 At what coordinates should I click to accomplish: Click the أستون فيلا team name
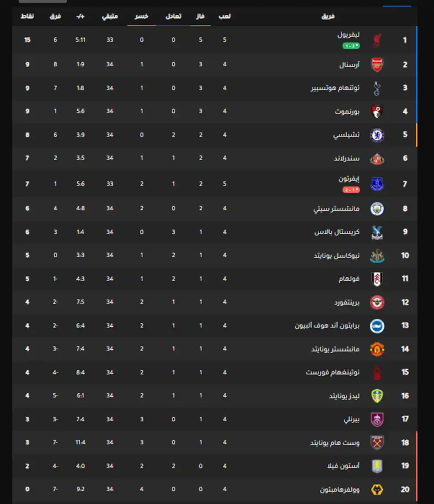[343, 466]
